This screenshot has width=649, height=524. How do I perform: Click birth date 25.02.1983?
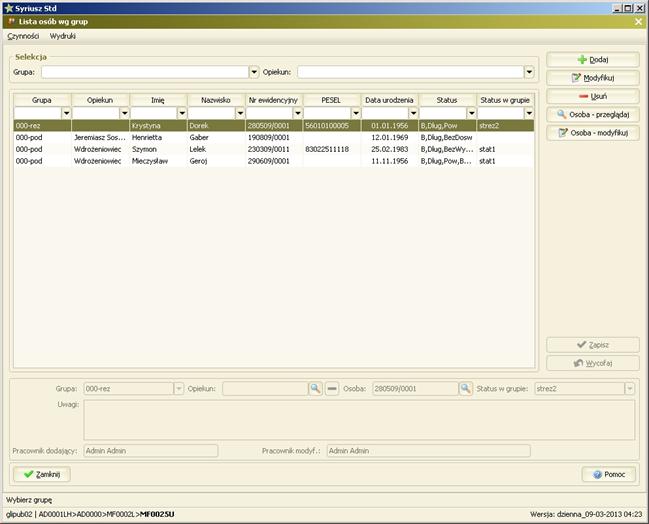[x=389, y=149]
